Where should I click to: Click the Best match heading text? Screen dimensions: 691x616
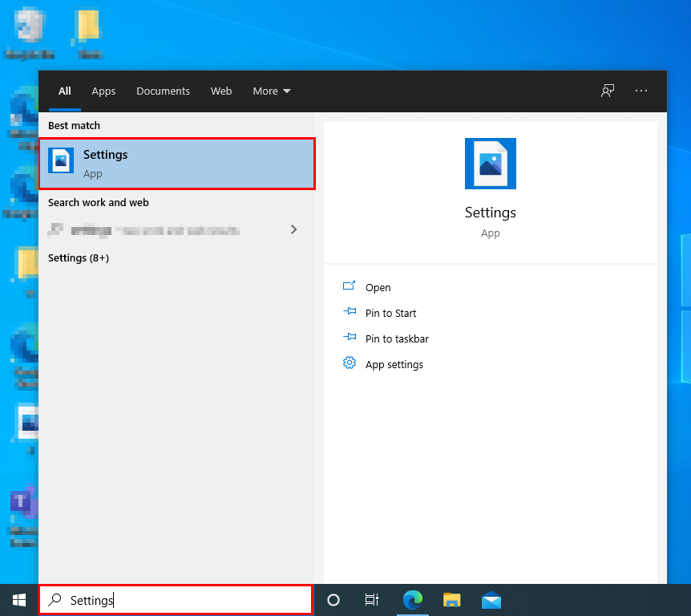74,126
